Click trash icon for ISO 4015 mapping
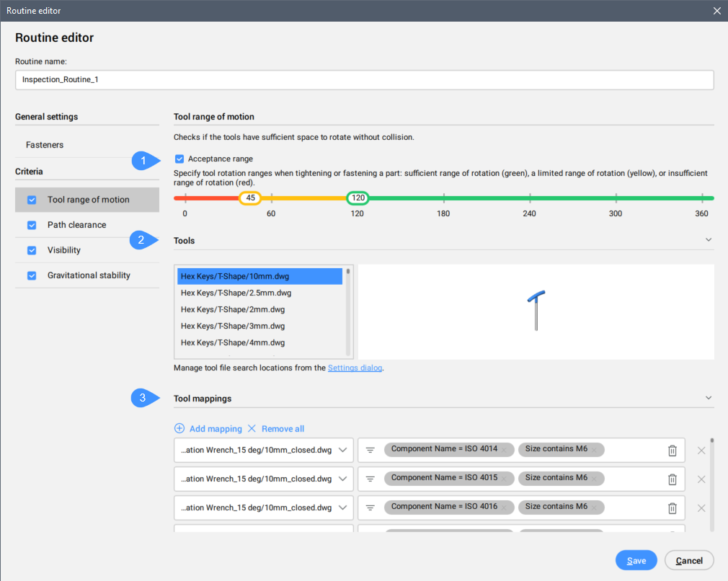This screenshot has width=728, height=581. [x=672, y=479]
